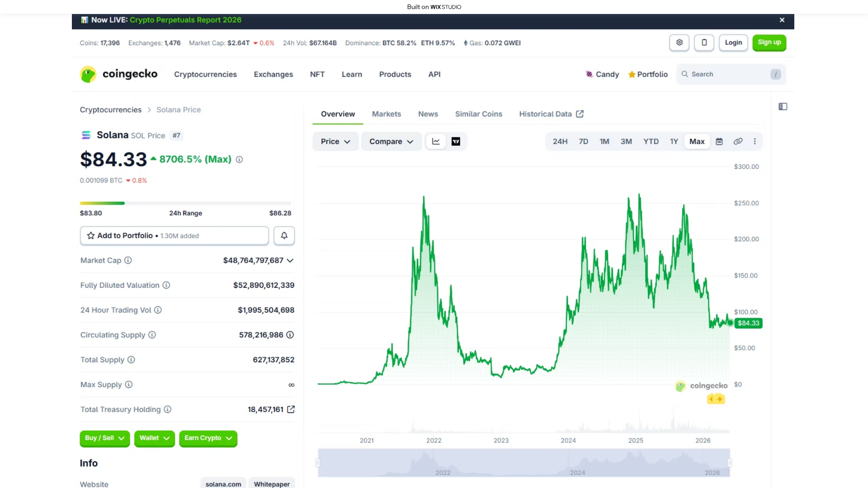Click the CoinGecko logo

[x=119, y=74]
